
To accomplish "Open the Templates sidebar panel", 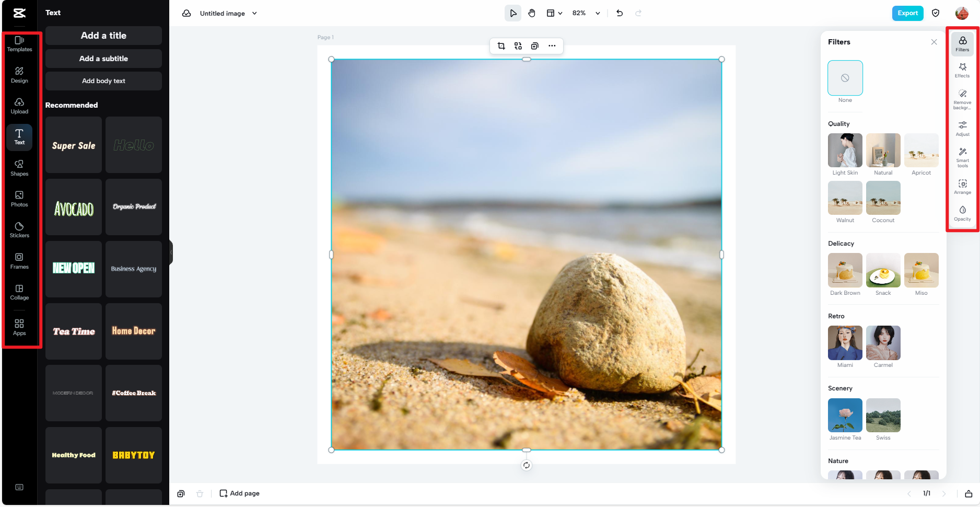I will (x=19, y=44).
